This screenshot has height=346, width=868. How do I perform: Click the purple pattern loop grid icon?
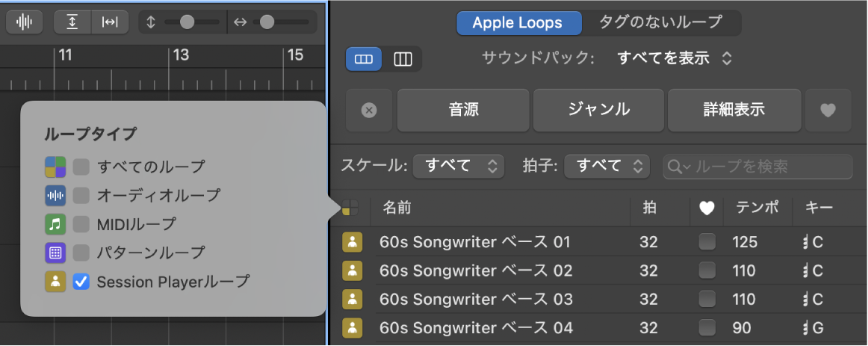point(55,253)
